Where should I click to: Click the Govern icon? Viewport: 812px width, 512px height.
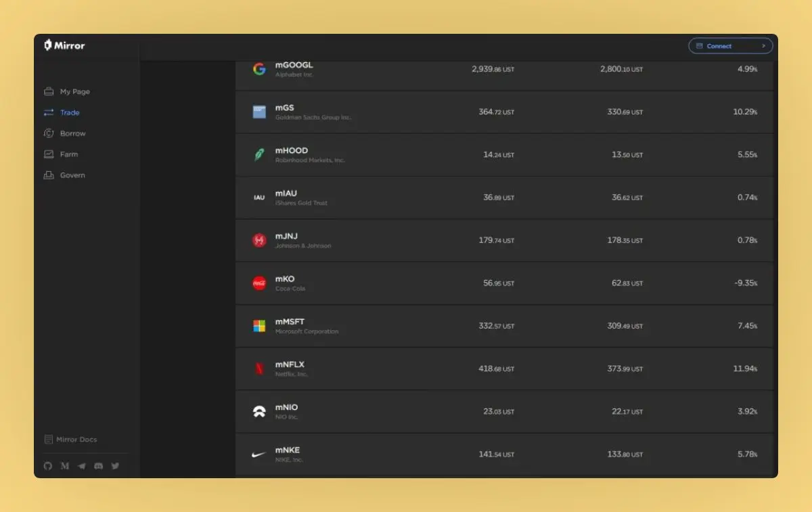pos(49,175)
